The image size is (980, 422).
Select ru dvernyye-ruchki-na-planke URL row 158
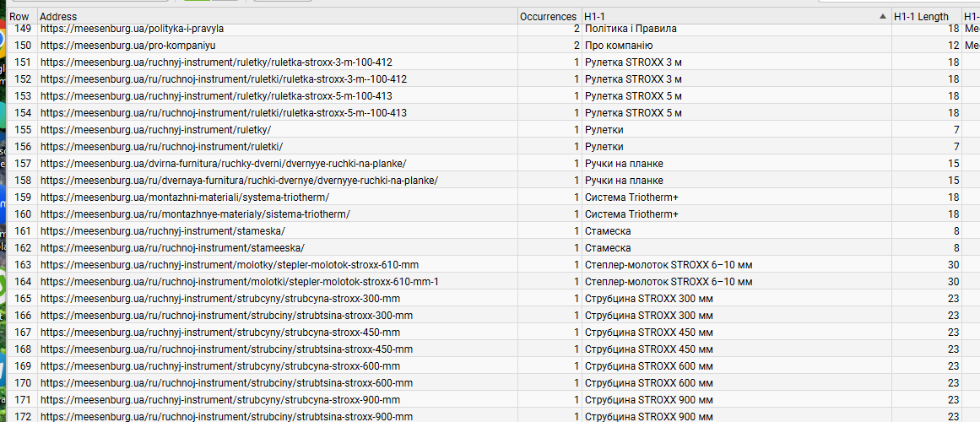[x=239, y=180]
